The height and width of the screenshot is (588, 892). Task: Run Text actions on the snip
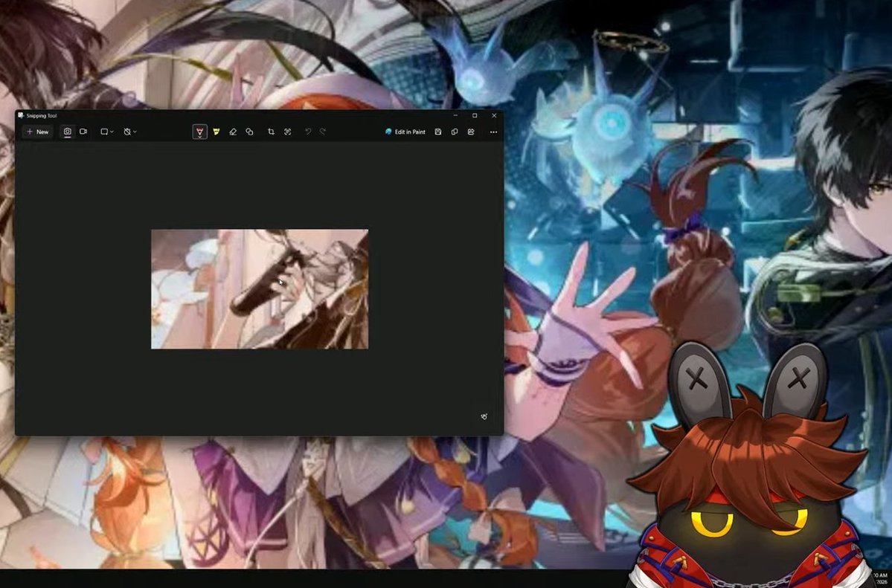pos(287,132)
